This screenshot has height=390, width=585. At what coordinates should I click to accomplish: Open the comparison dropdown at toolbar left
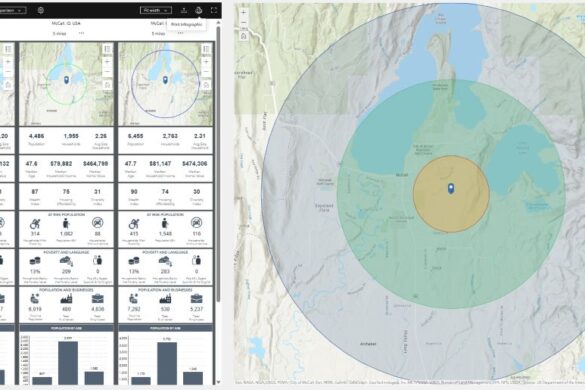(13, 10)
